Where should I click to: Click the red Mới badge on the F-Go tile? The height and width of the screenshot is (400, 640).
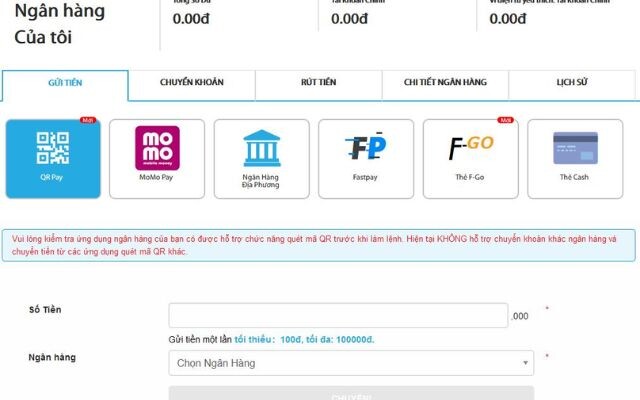coord(506,120)
